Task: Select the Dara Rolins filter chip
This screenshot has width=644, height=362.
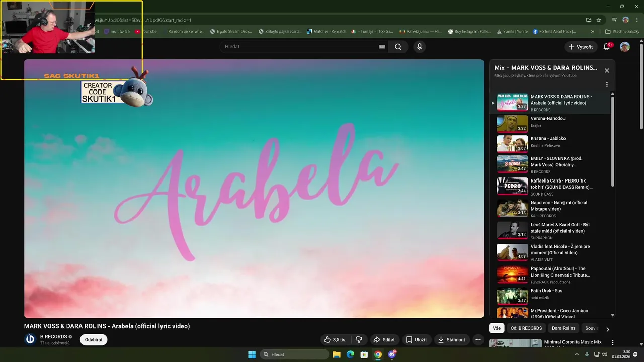Action: (563, 328)
